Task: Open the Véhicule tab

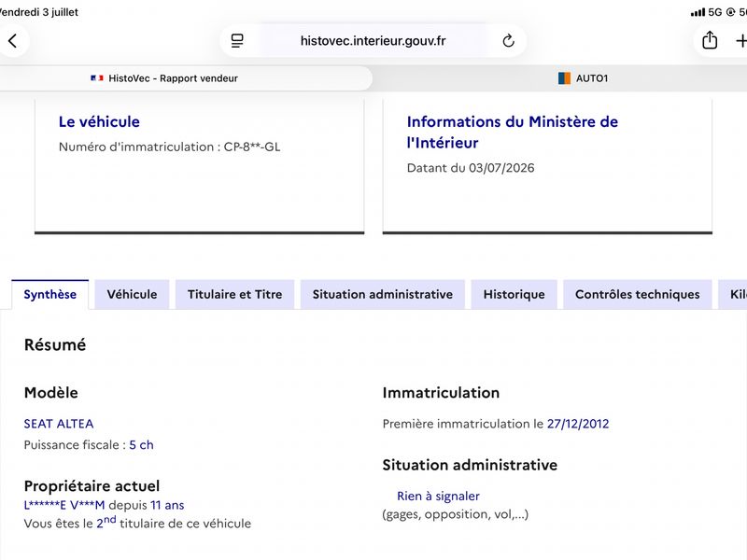Action: [x=132, y=294]
